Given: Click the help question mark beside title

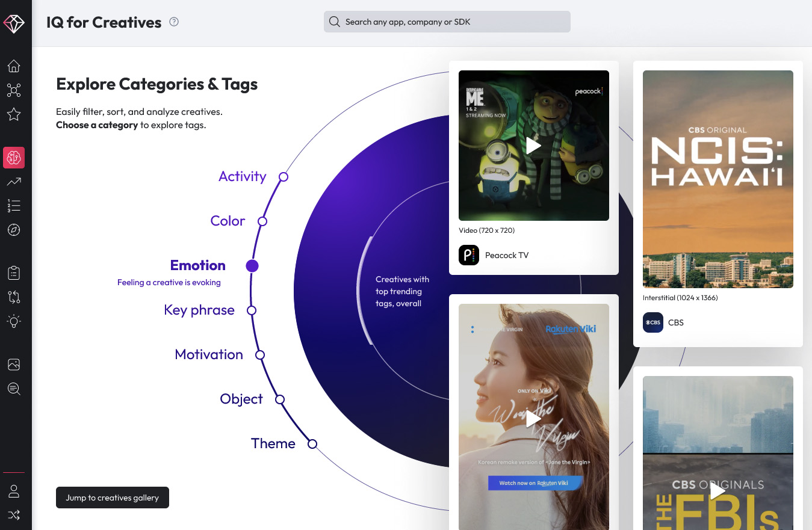Looking at the screenshot, I should click(x=174, y=22).
